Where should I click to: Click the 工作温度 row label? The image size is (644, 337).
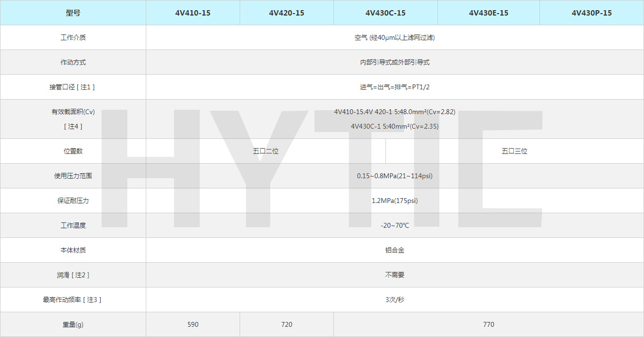(73, 225)
